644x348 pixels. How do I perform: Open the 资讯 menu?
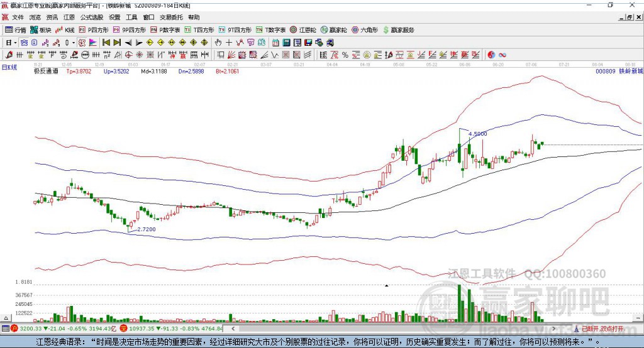click(52, 17)
